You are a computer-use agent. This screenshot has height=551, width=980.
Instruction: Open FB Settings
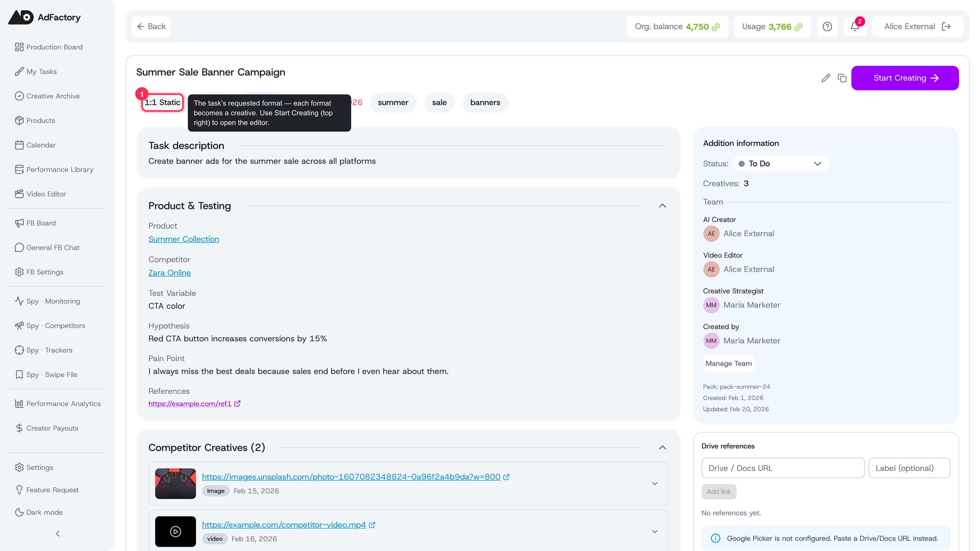coord(39,272)
